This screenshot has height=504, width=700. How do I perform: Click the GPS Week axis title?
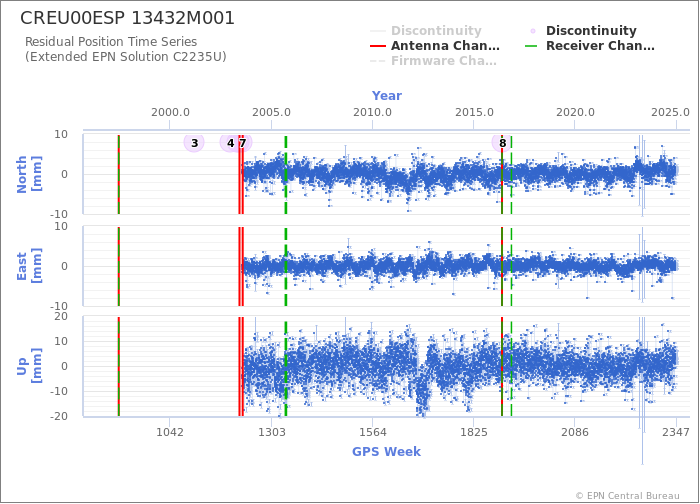[x=386, y=452]
